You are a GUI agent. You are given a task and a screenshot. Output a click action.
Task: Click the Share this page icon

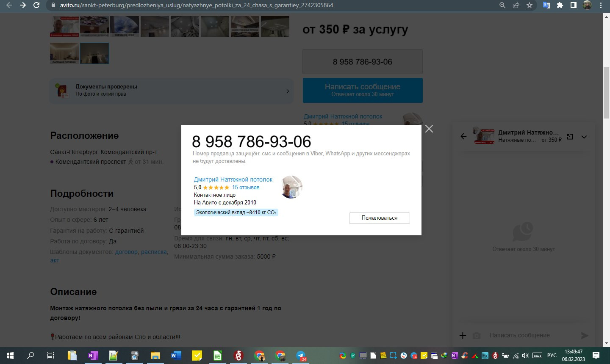click(x=516, y=5)
